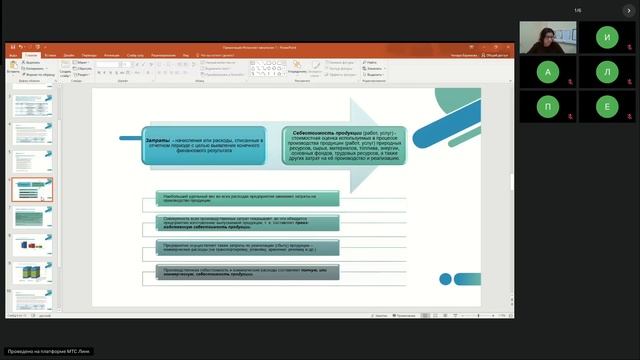Collapse the ribbon with the chevron
Viewport: 640px width, 360px height.
tap(510, 81)
